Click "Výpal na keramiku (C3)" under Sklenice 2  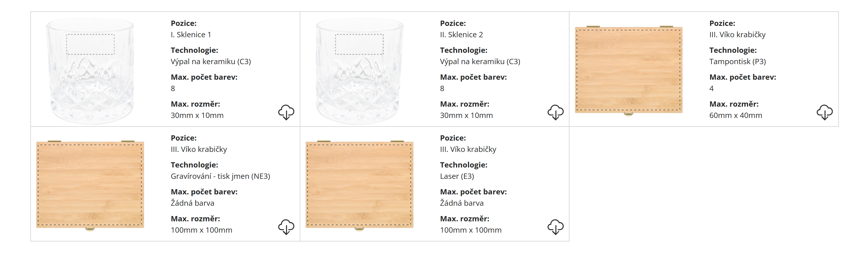[480, 62]
